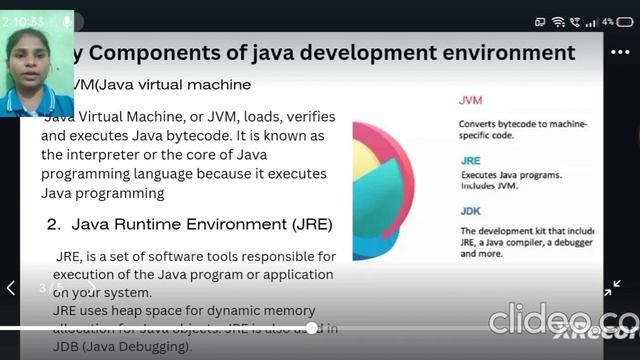
Task: Tap the battery icon showing 4%
Action: pos(625,22)
